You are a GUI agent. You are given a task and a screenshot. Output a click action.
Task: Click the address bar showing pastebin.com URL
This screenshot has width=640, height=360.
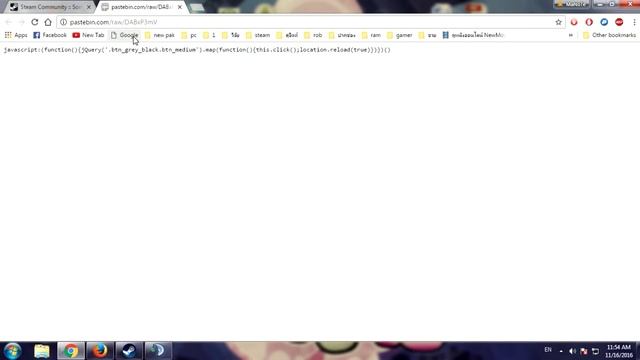tap(310, 22)
